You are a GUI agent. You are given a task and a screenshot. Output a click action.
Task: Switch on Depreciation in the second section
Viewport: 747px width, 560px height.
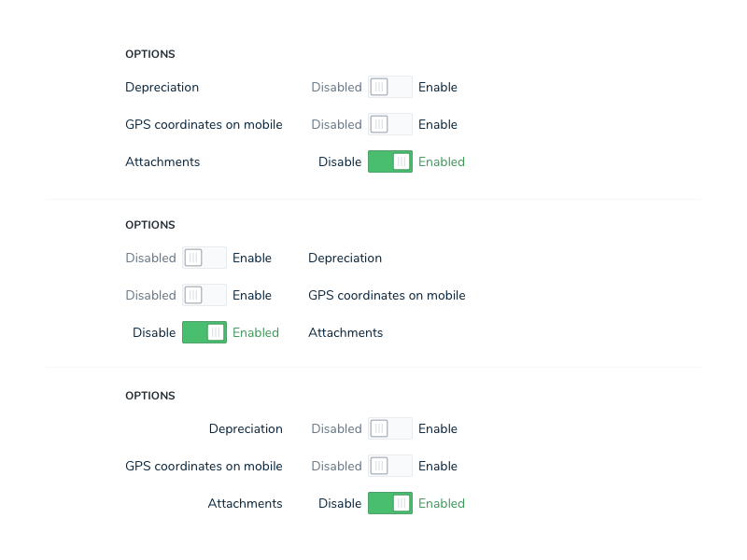click(x=204, y=258)
